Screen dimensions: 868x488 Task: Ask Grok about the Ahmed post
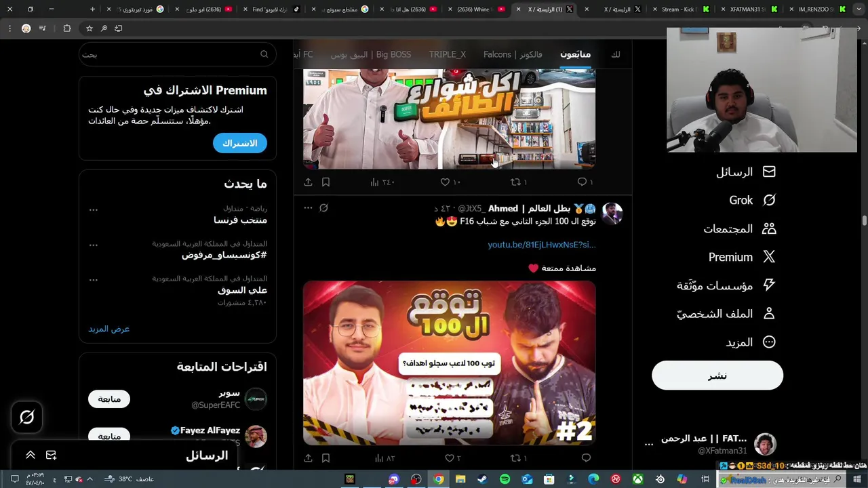pos(323,208)
